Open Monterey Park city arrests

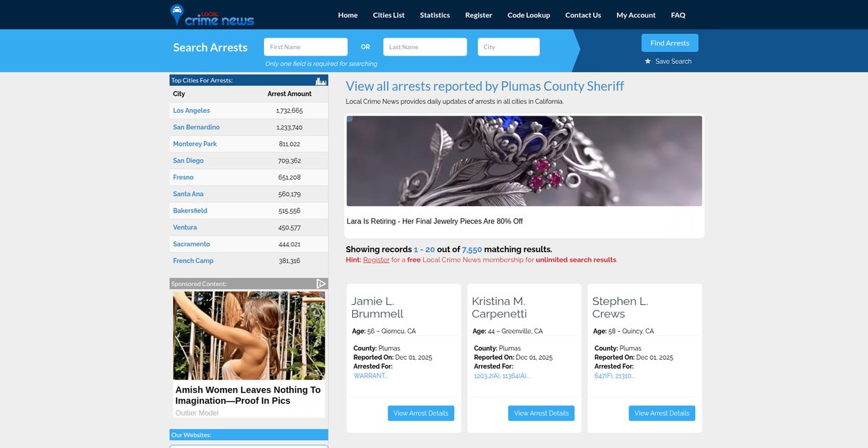click(x=195, y=144)
